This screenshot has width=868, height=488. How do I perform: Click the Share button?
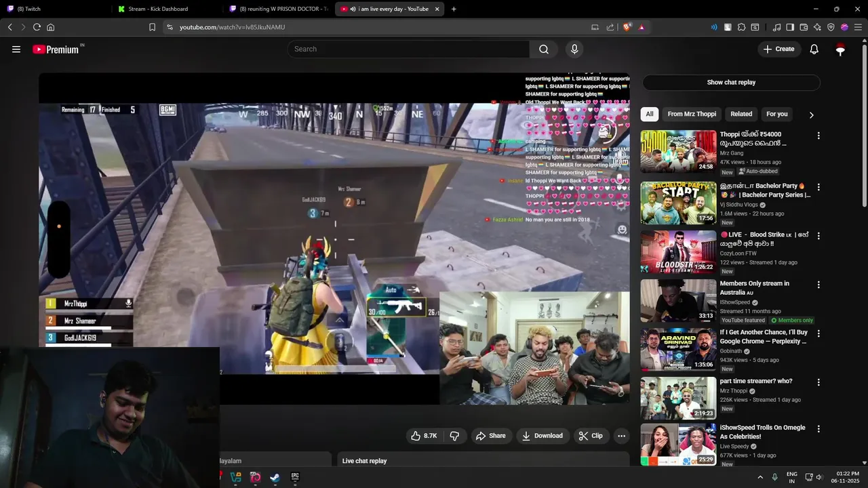point(491,436)
